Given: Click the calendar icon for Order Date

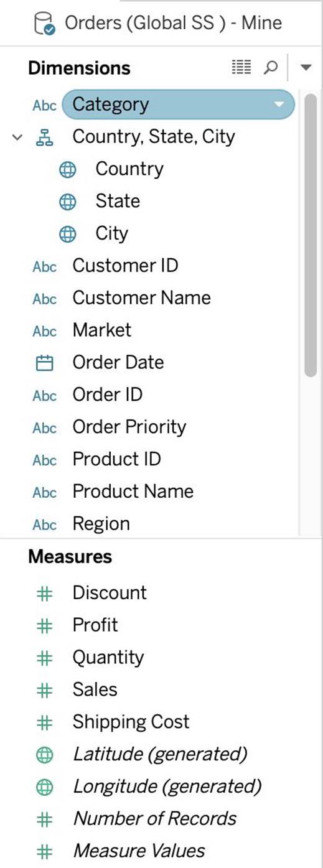Looking at the screenshot, I should [44, 363].
